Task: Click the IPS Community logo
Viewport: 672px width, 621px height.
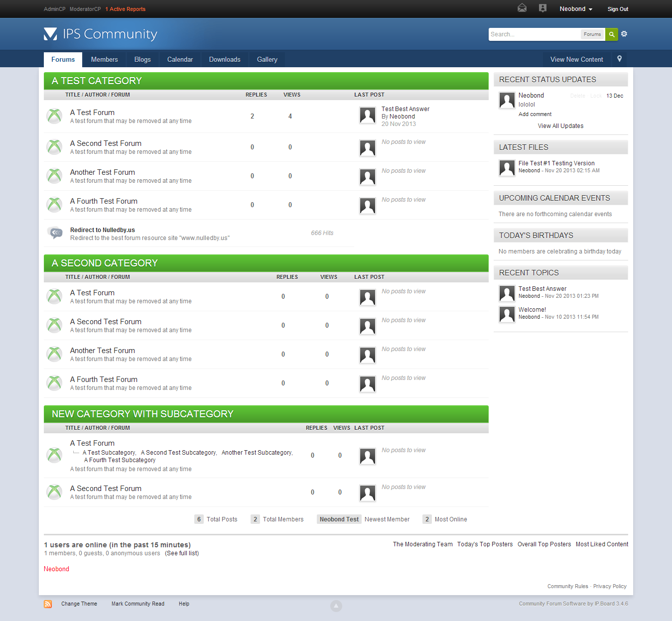Action: [x=101, y=34]
